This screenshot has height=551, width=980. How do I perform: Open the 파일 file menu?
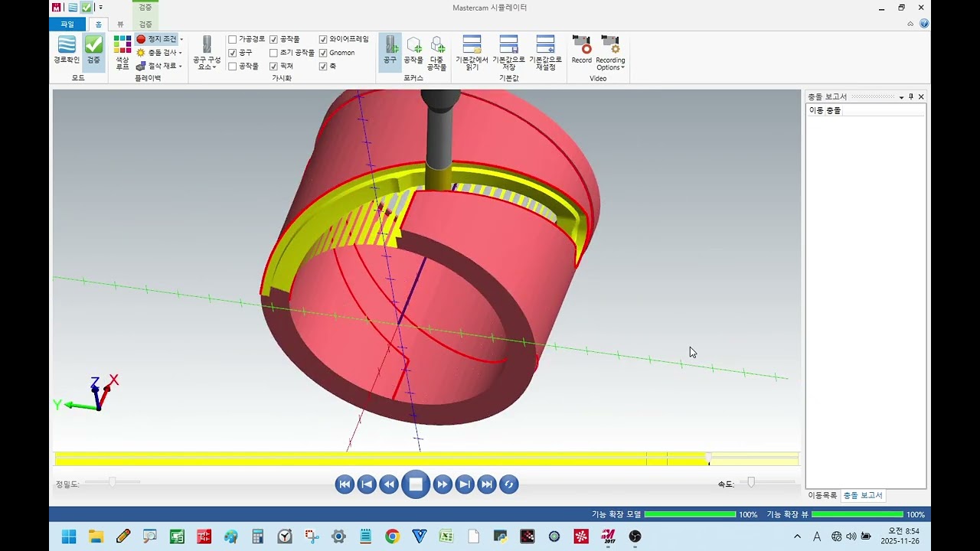click(x=67, y=24)
